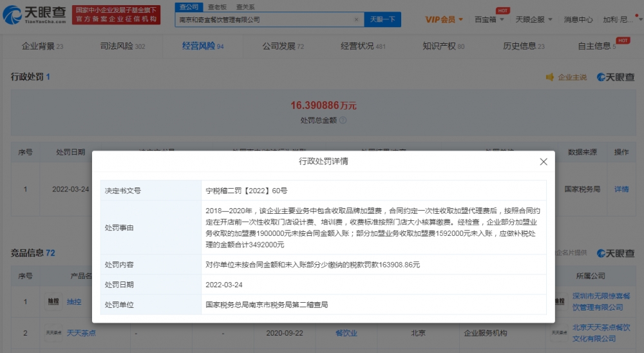Open the TianYanCha logo home link
This screenshot has height=353, width=644.
pyautogui.click(x=34, y=15)
